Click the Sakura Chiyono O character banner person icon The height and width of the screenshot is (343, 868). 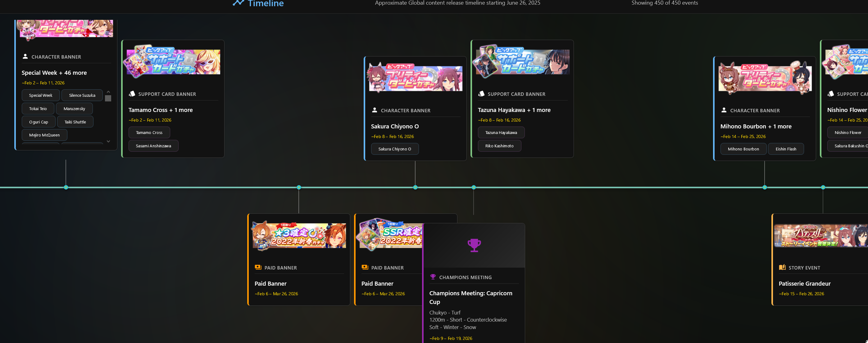click(374, 110)
